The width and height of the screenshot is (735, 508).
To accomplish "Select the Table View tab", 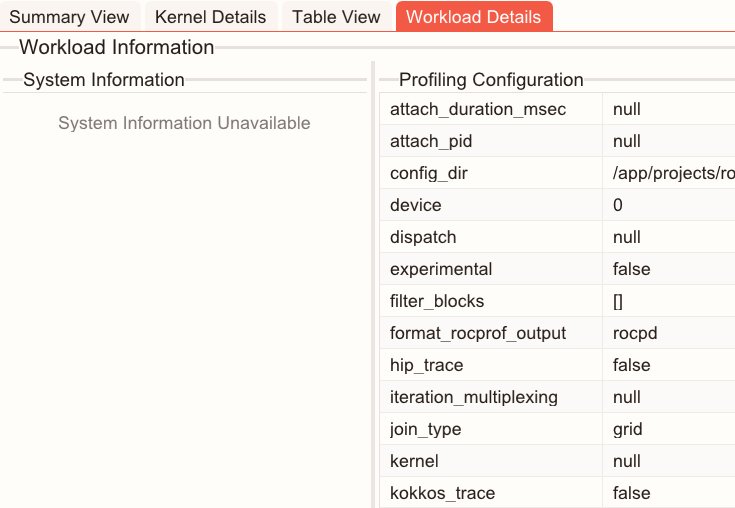I will pos(336,17).
